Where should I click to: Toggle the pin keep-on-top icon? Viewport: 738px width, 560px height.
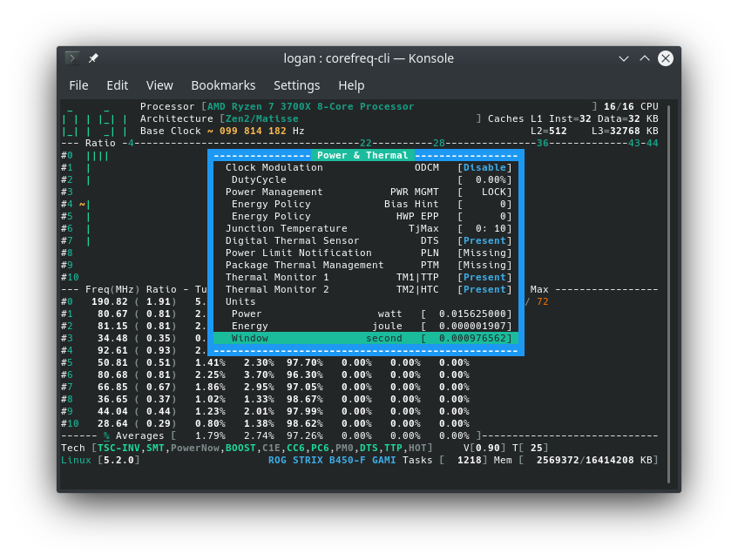[x=93, y=58]
